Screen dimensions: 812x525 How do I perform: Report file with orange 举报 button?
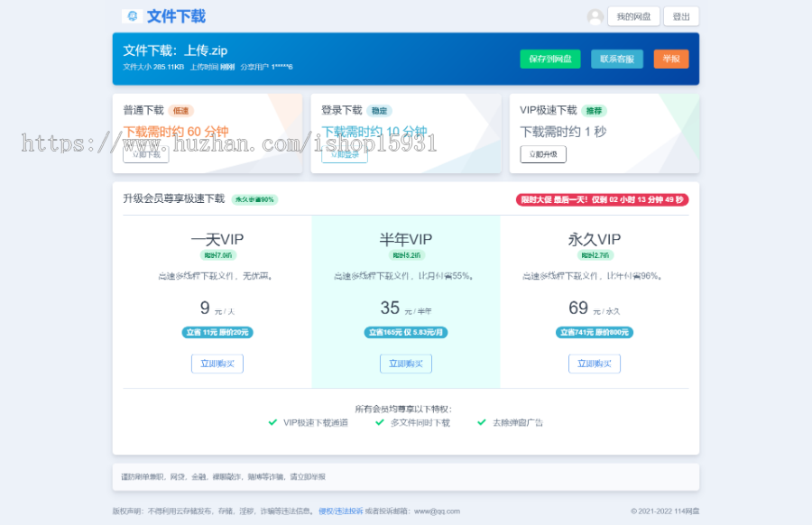click(671, 59)
